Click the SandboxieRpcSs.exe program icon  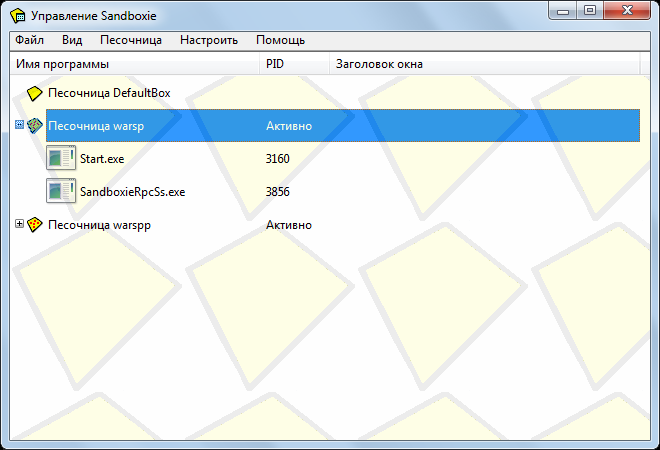tap(61, 191)
